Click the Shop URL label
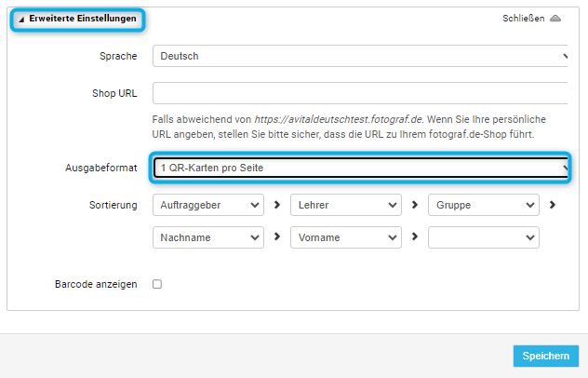Viewport: 588px width, 378px height. 114,93
